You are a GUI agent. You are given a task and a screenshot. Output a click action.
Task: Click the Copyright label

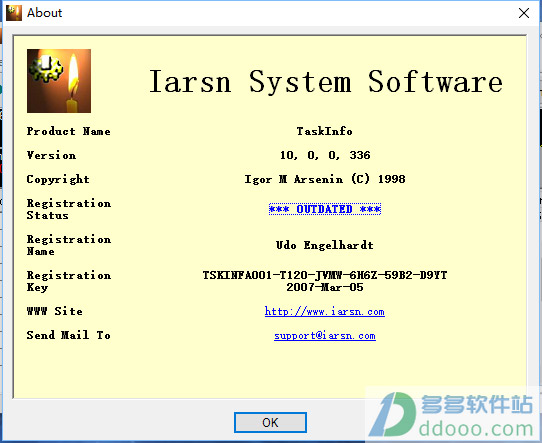pos(58,179)
